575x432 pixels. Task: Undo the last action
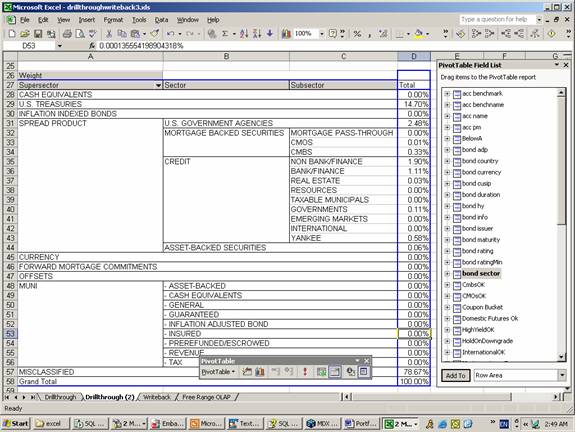pyautogui.click(x=171, y=34)
